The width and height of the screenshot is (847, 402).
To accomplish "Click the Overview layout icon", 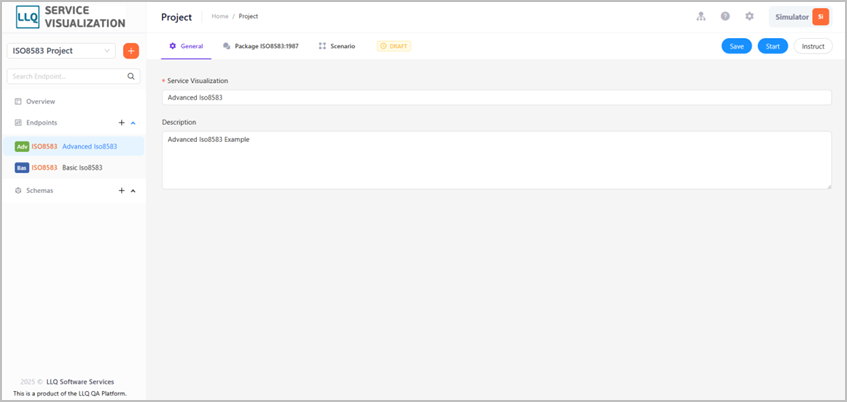I will tap(18, 102).
